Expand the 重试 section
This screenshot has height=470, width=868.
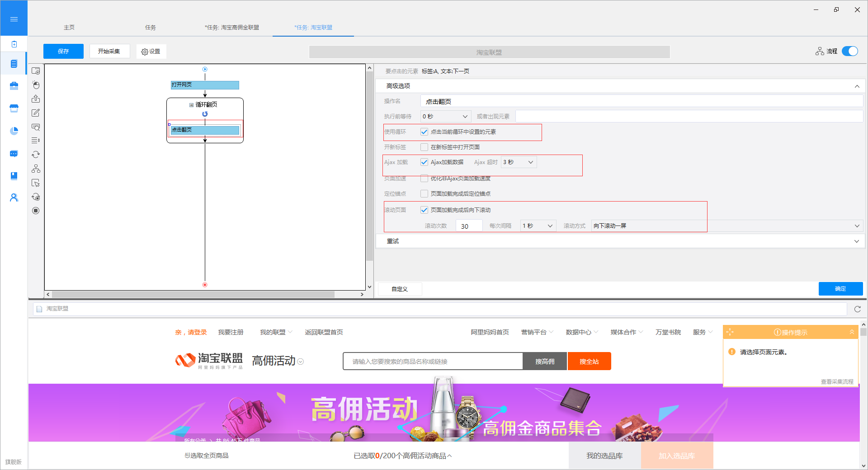[856, 241]
